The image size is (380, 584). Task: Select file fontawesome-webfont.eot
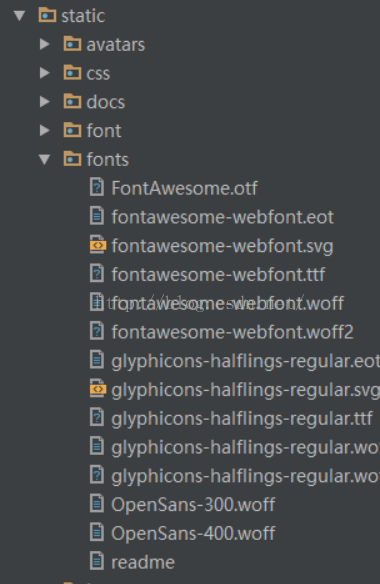222,217
